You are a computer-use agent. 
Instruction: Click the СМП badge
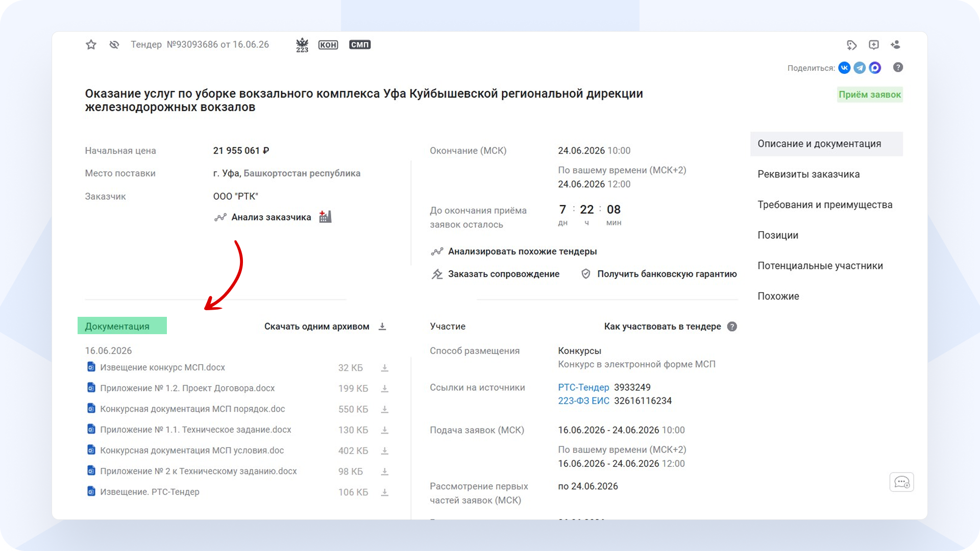(x=360, y=45)
